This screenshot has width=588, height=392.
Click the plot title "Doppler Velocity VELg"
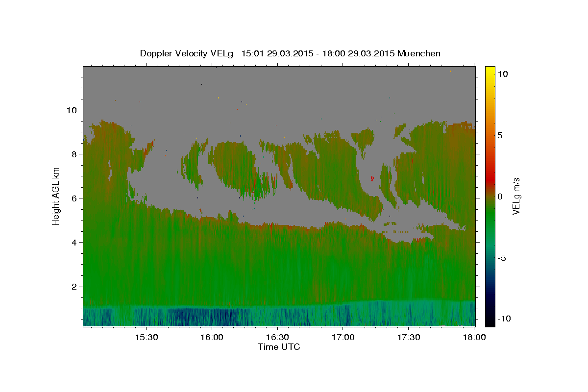[187, 53]
